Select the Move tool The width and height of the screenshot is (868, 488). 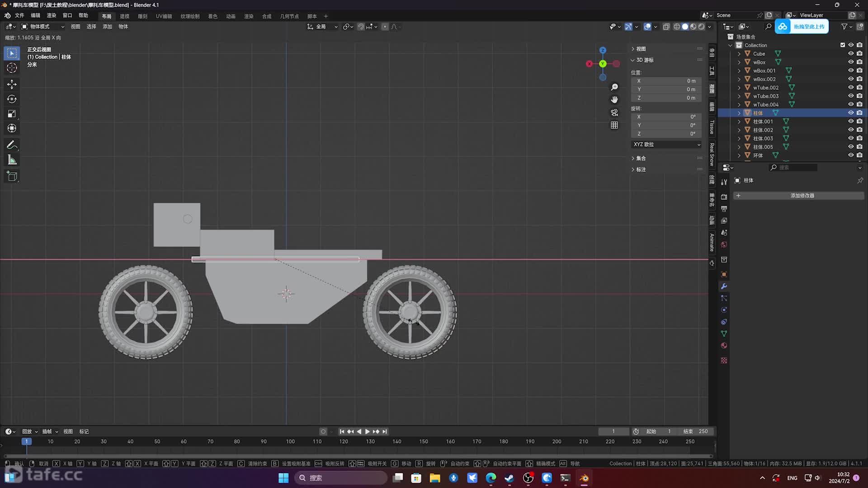pyautogui.click(x=12, y=84)
